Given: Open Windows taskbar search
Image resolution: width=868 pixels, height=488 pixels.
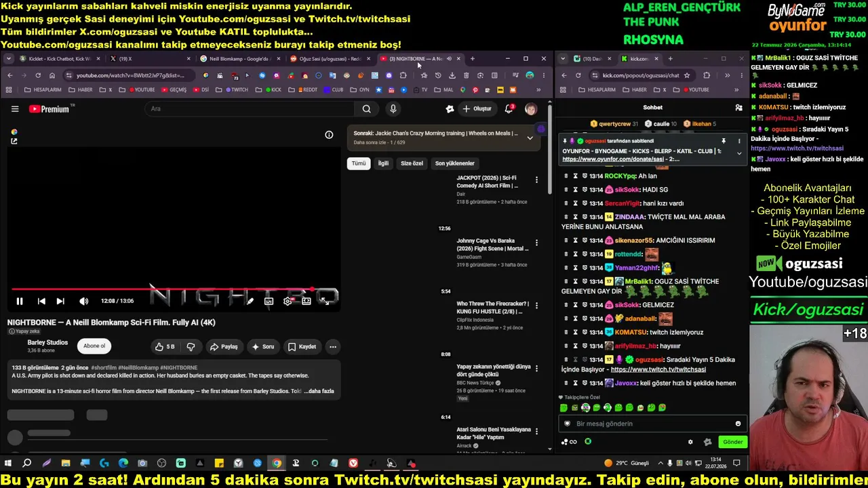Looking at the screenshot, I should [27, 464].
